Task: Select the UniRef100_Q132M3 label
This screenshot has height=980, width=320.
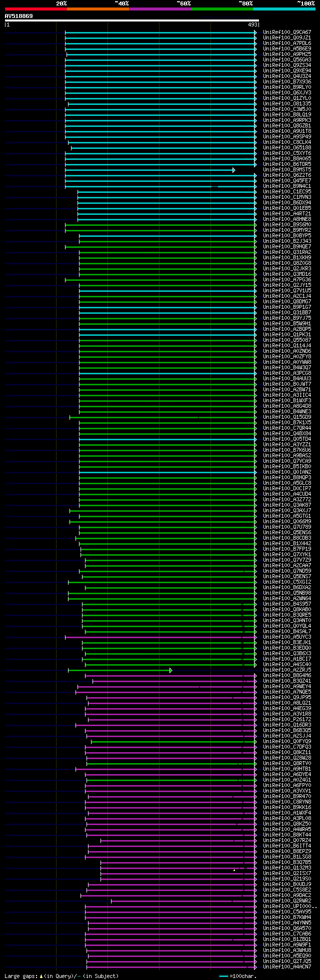Action: click(287, 868)
